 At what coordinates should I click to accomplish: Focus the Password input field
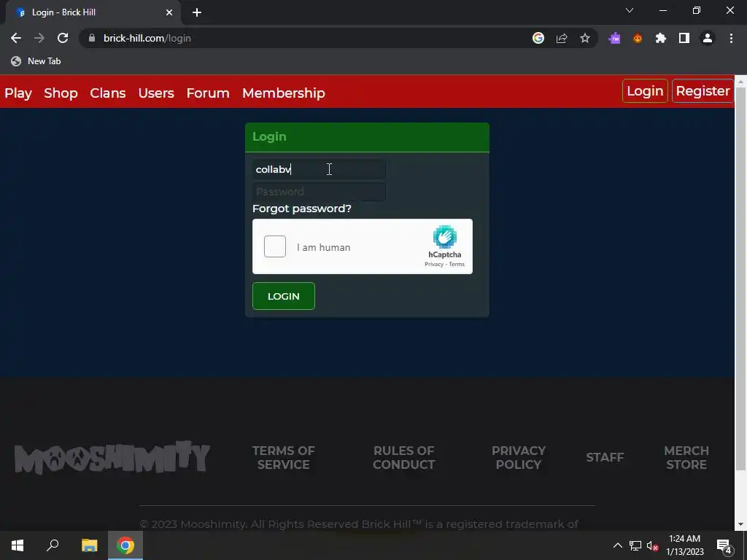(x=319, y=192)
